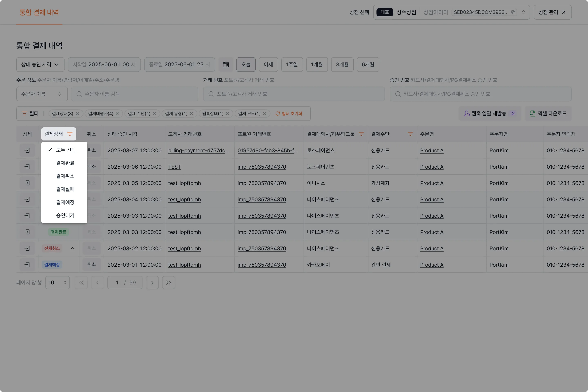Select 결제완료 in status filter list
Screen dimensions: 588x392
pyautogui.click(x=65, y=163)
